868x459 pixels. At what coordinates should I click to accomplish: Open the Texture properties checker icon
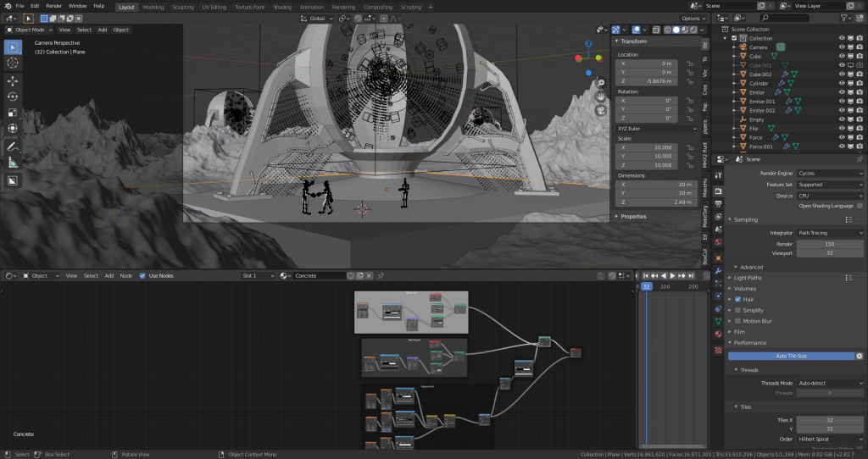(718, 350)
